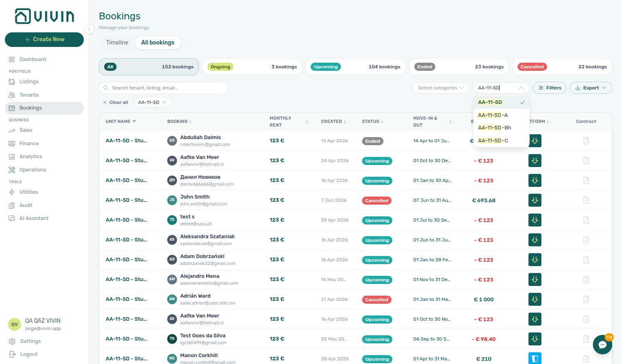Click 07 Jun to 31 Au... date

[x=432, y=200]
